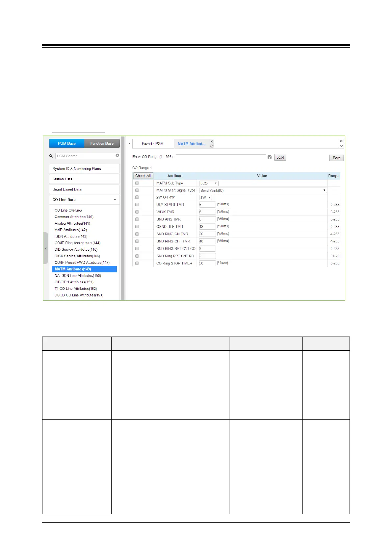Tick the DLY START TMR checkbox
392x554 pixels.
point(137,205)
